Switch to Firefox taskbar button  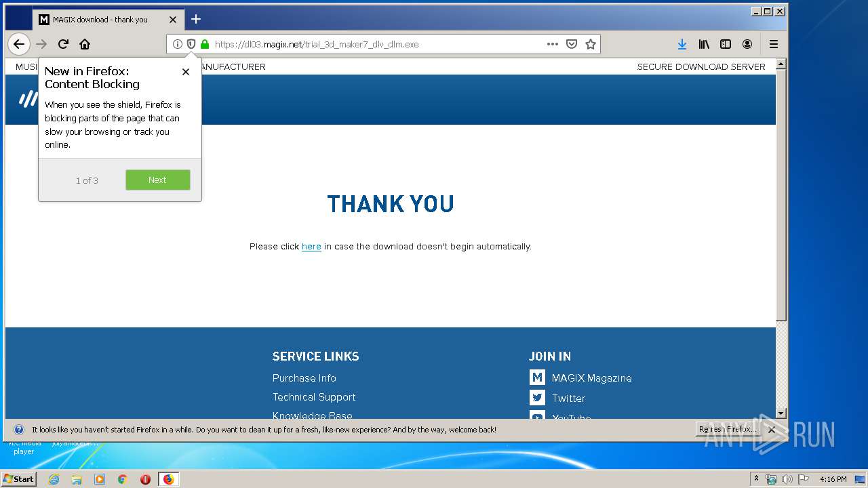point(168,479)
